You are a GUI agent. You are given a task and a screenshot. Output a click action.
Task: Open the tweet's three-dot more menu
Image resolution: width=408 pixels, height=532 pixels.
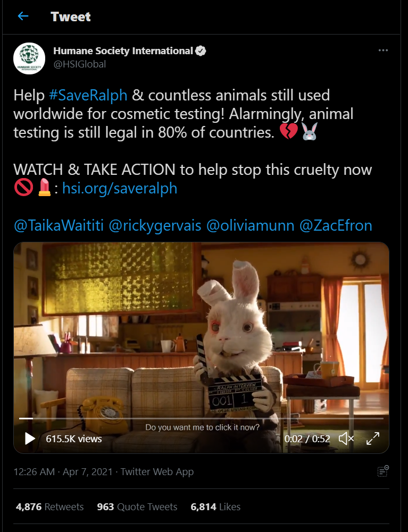point(383,50)
